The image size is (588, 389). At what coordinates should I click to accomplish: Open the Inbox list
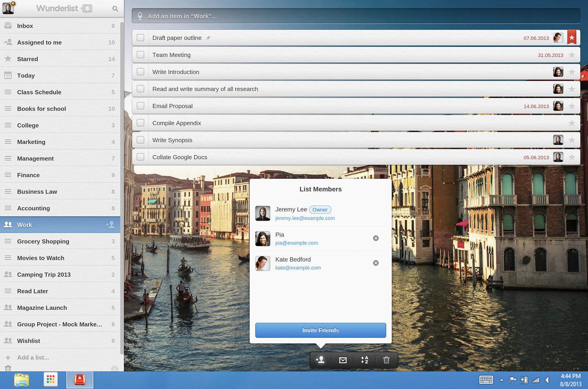(x=25, y=26)
